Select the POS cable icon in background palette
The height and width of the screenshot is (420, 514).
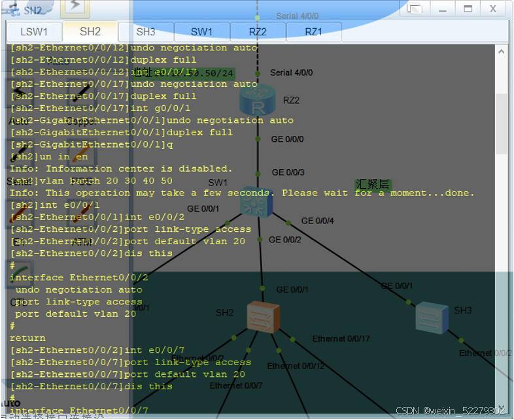click(81, 153)
